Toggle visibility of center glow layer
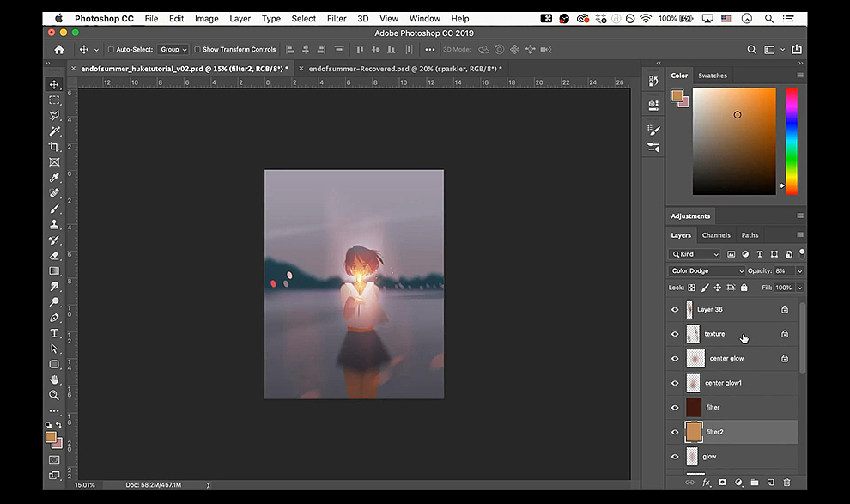850x504 pixels. click(x=675, y=358)
